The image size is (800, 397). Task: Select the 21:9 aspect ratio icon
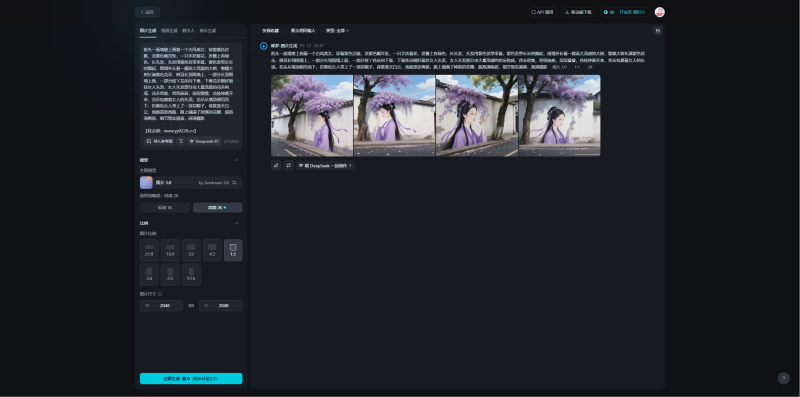pyautogui.click(x=149, y=250)
